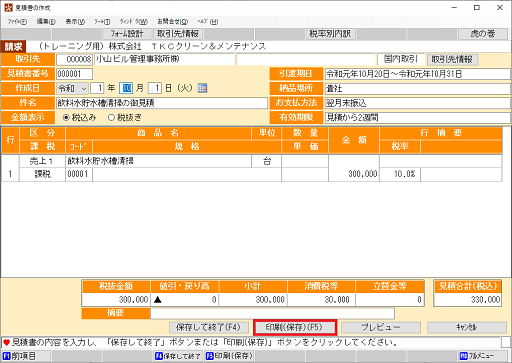Click the 有効期限 field 見積から2週間

point(418,118)
